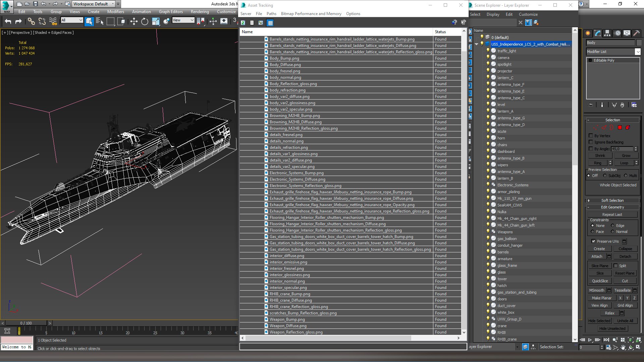Tick the Split checkbox
This screenshot has width=644, height=362.
[615, 266]
